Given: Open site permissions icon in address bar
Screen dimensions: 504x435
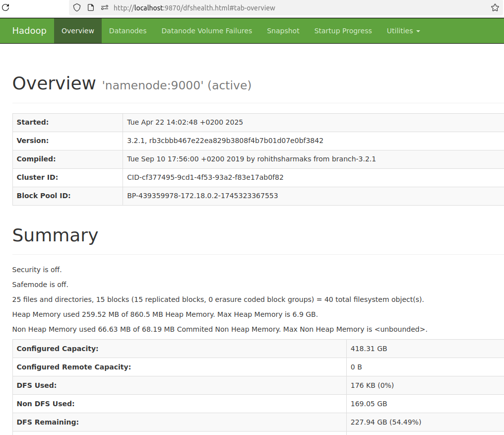Looking at the screenshot, I should pyautogui.click(x=105, y=8).
